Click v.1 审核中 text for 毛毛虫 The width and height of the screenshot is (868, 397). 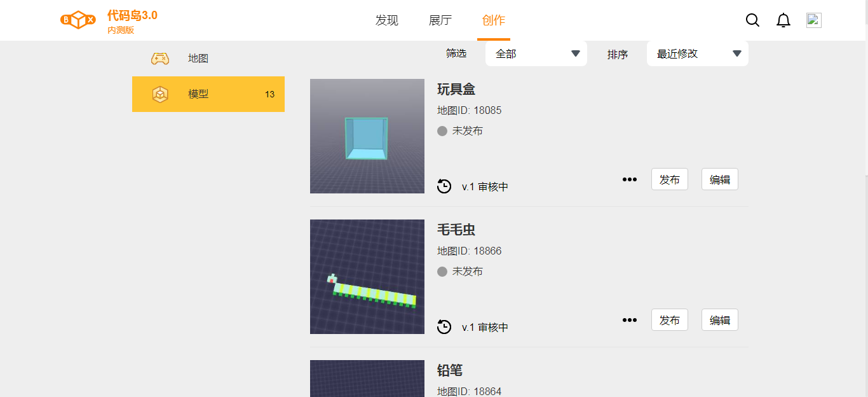click(485, 328)
